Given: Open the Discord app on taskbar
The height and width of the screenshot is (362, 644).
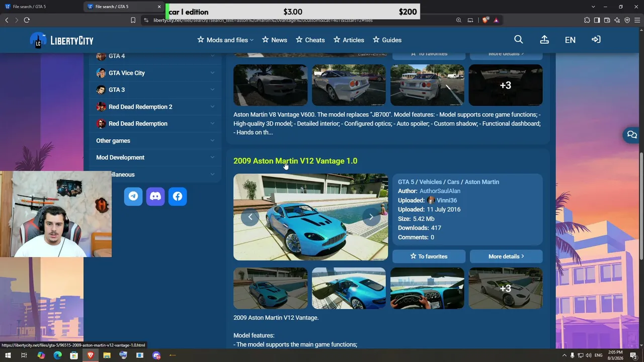Looking at the screenshot, I should pyautogui.click(x=156, y=355).
